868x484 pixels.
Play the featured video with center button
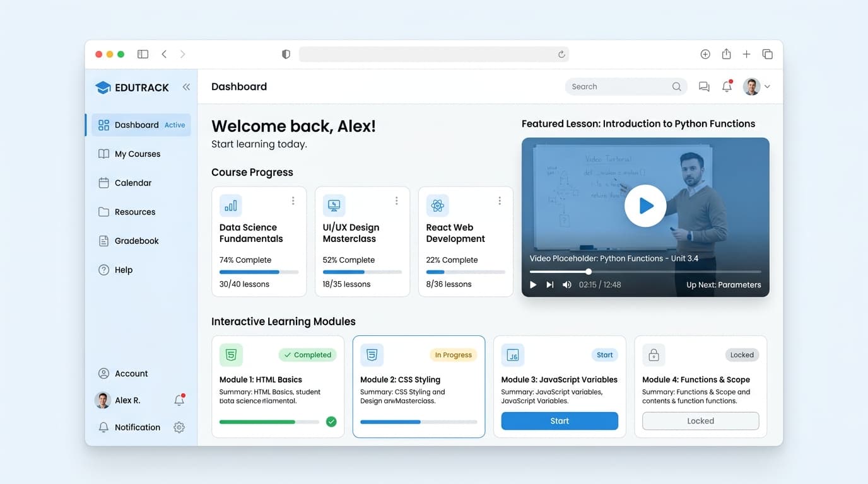pyautogui.click(x=645, y=205)
